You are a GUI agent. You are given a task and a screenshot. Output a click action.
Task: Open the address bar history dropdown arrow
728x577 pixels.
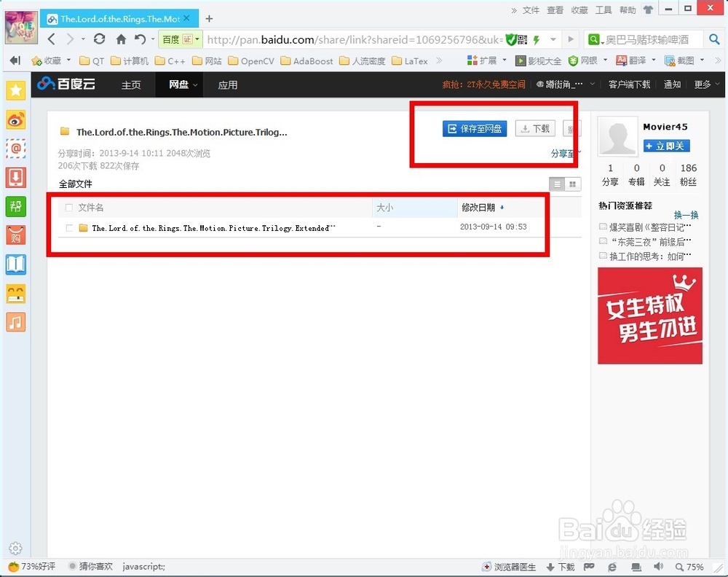pyautogui.click(x=553, y=39)
